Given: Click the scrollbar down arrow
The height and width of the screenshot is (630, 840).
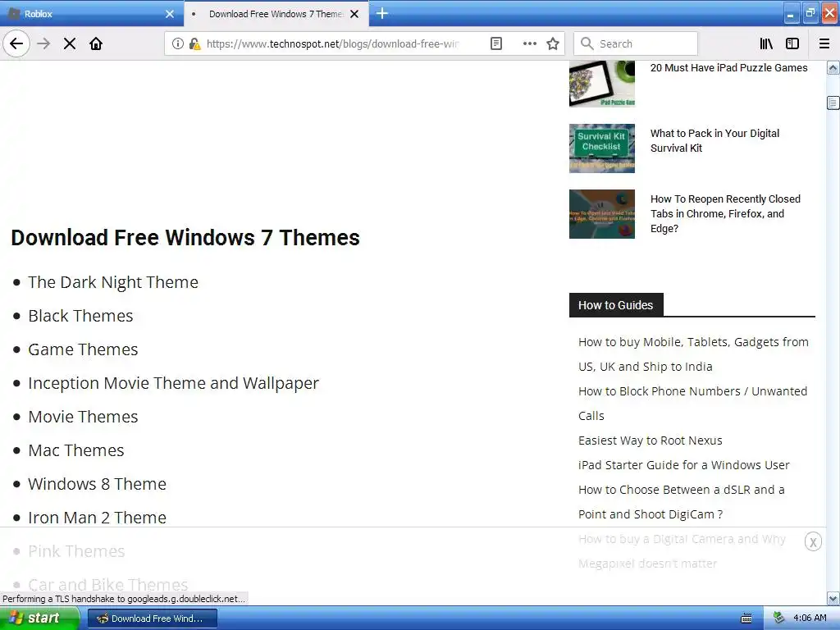Looking at the screenshot, I should (833, 598).
